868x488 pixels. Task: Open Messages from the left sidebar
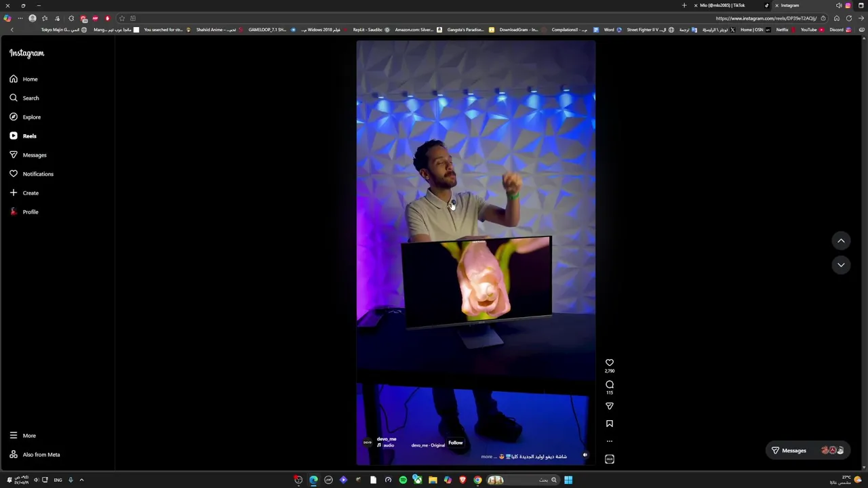pos(28,155)
